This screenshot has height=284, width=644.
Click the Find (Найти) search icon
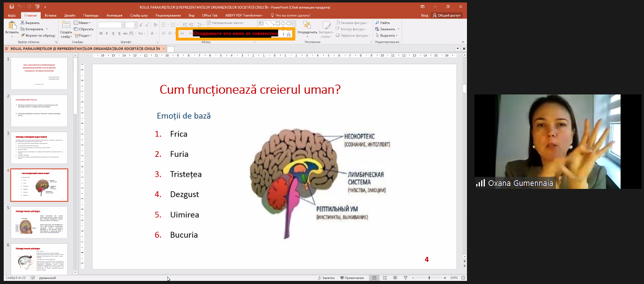pos(384,22)
